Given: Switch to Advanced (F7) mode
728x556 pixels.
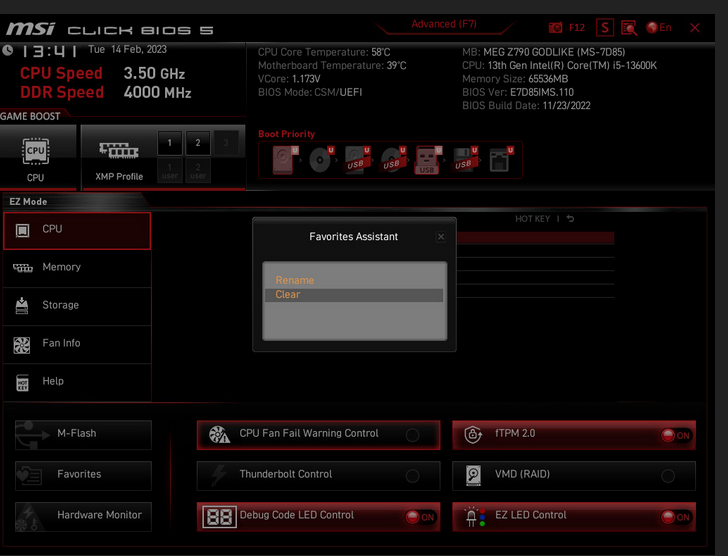Looking at the screenshot, I should click(x=443, y=24).
